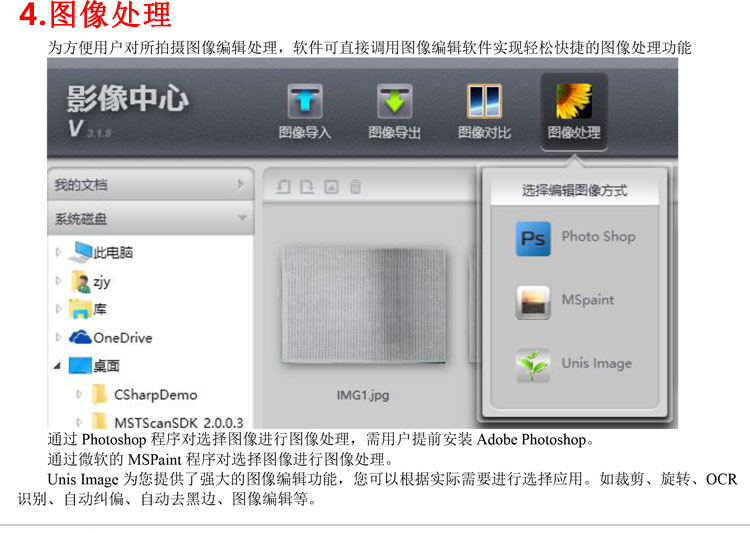The width and height of the screenshot is (750, 533).
Task: Click the trash delete toolbar icon
Action: [355, 187]
